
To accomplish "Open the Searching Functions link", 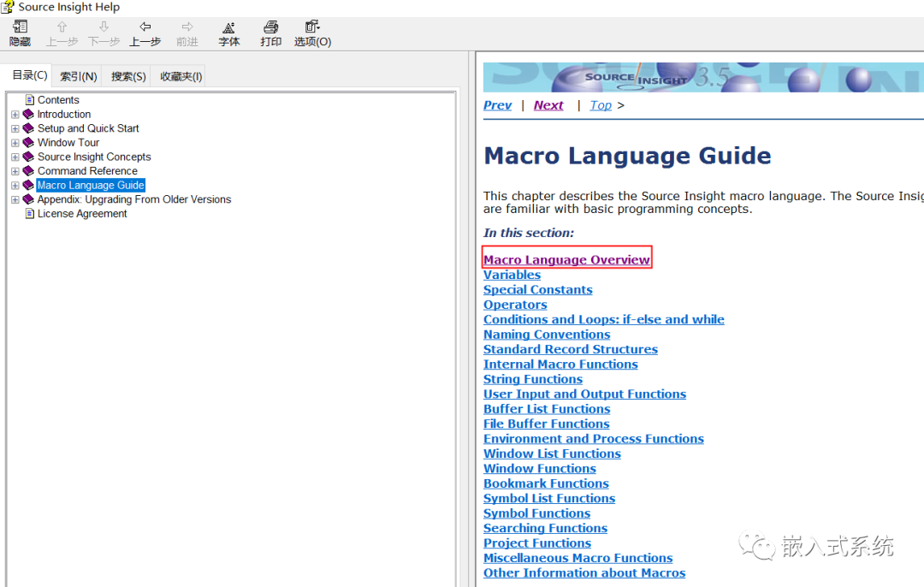I will click(546, 528).
